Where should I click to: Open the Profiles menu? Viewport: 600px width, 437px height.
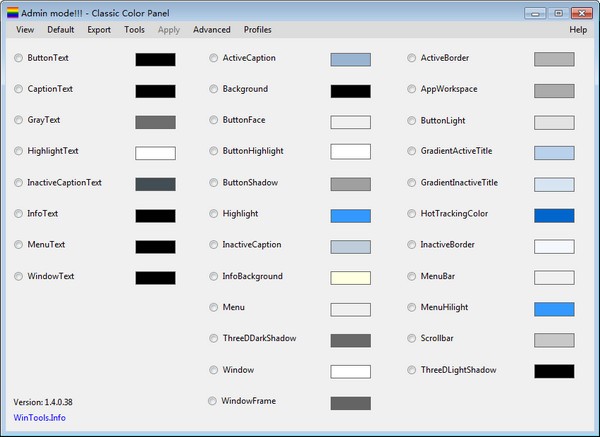click(x=257, y=30)
